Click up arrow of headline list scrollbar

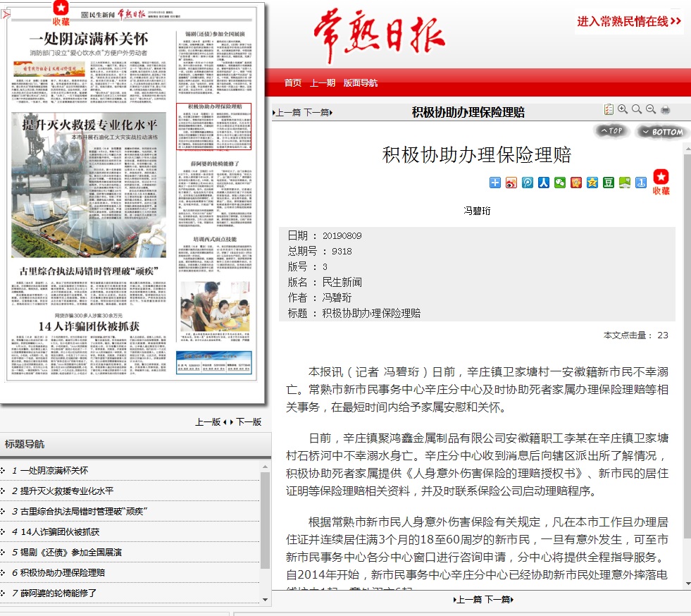265,467
